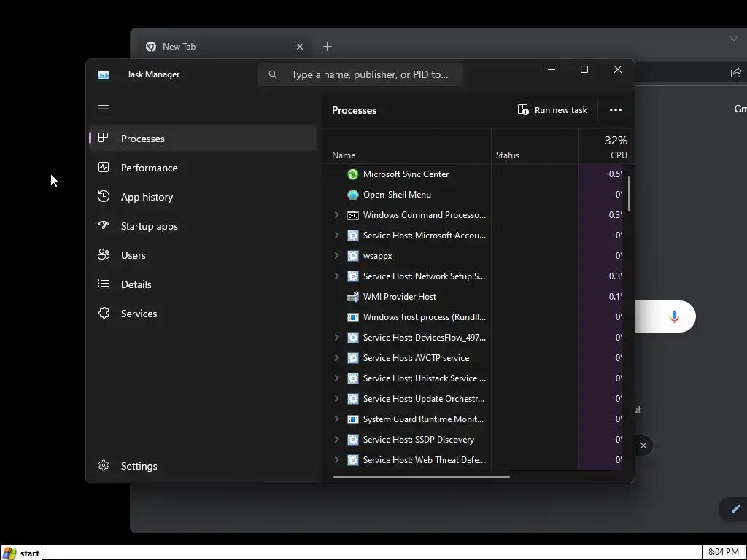747x560 pixels.
Task: Click the App history clock icon
Action: click(x=104, y=196)
